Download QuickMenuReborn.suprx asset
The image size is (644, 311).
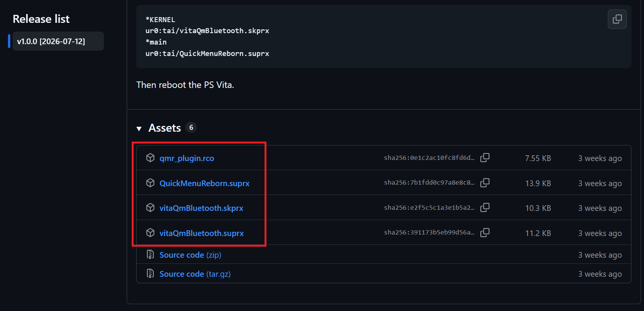click(204, 183)
